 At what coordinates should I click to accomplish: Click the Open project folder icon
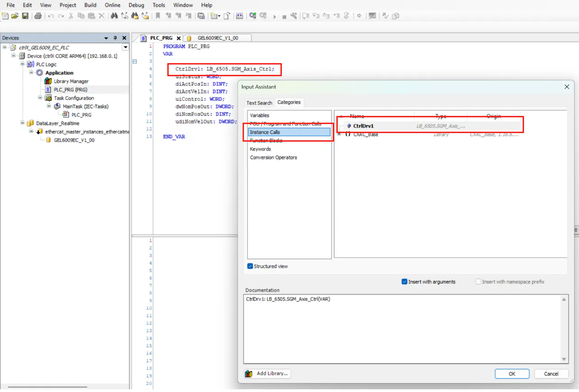[x=15, y=16]
